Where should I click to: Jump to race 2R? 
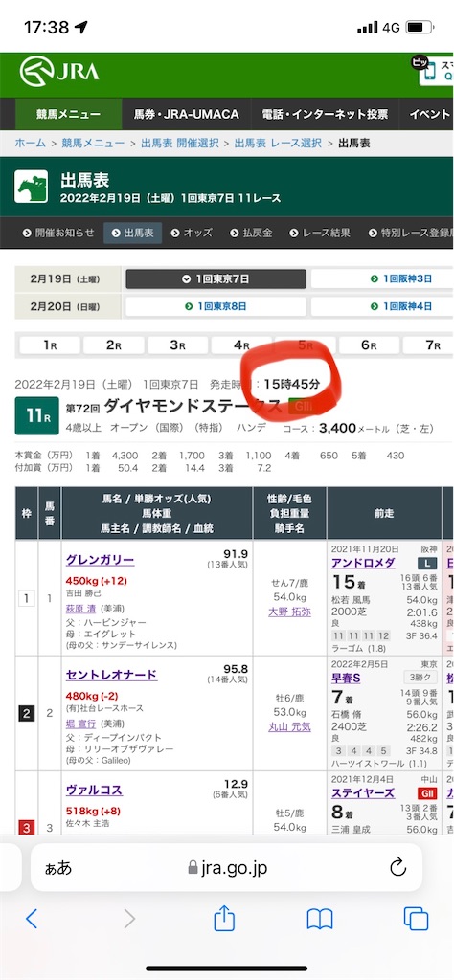pyautogui.click(x=114, y=345)
